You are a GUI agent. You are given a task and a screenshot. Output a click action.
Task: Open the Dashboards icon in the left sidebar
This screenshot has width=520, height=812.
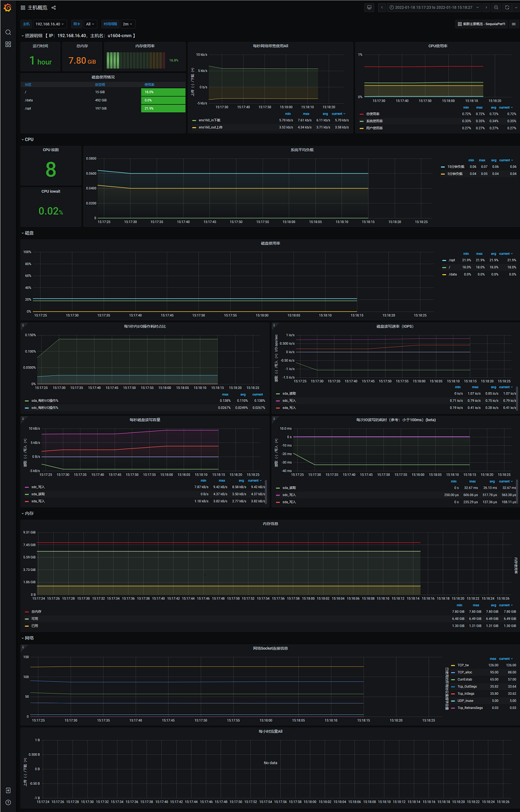click(8, 44)
